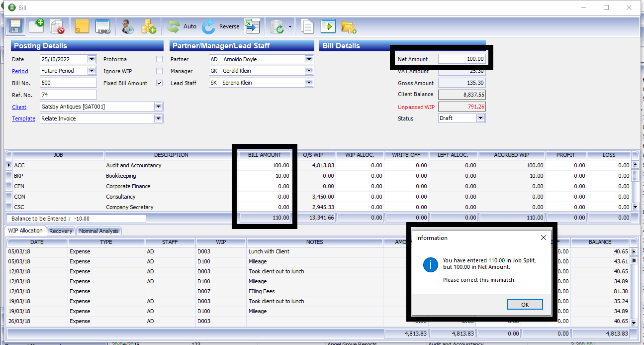644x345 pixels.
Task: Click the Save floppy disk icon
Action: click(x=15, y=26)
